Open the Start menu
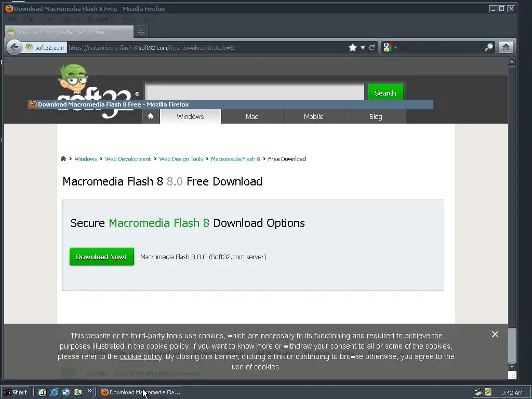The height and width of the screenshot is (399, 532). tap(16, 392)
